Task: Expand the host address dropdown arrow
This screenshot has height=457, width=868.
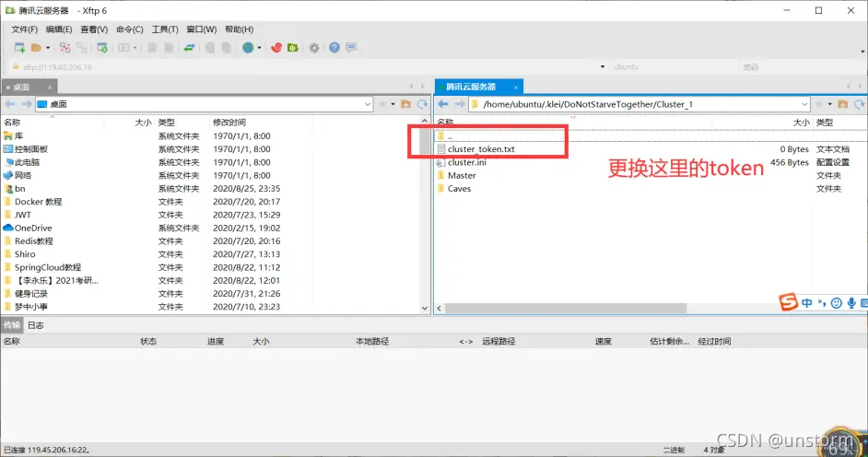Action: coord(603,67)
